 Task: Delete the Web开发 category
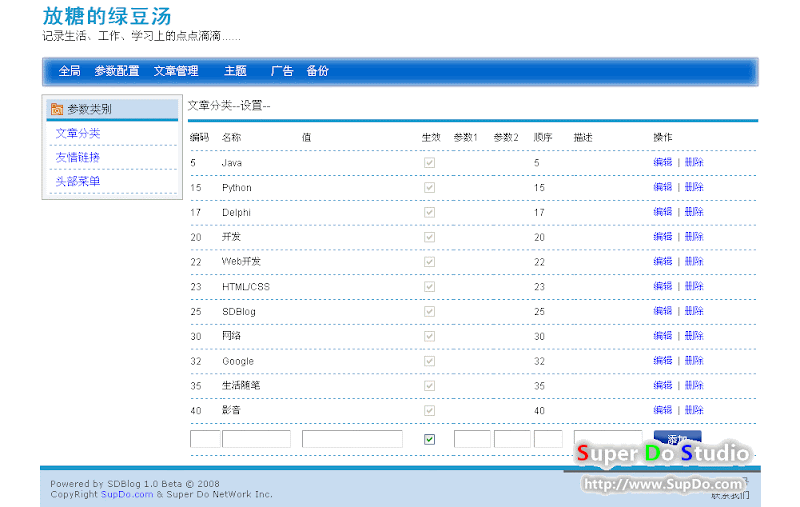click(x=694, y=262)
